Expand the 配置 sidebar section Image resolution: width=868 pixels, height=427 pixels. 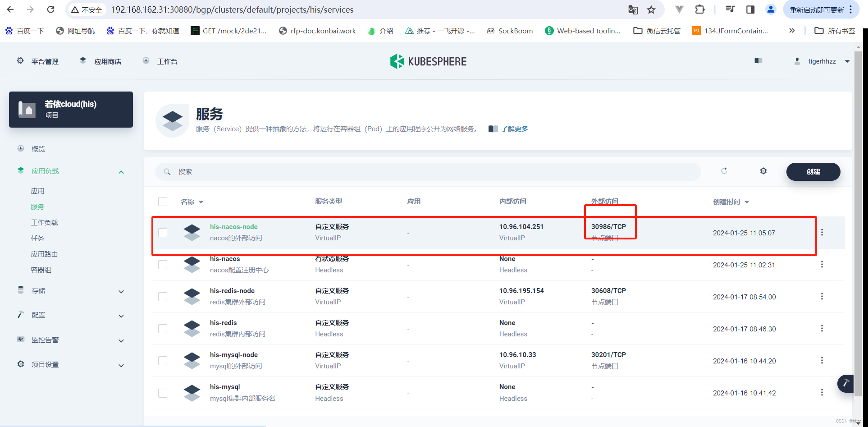coord(121,316)
